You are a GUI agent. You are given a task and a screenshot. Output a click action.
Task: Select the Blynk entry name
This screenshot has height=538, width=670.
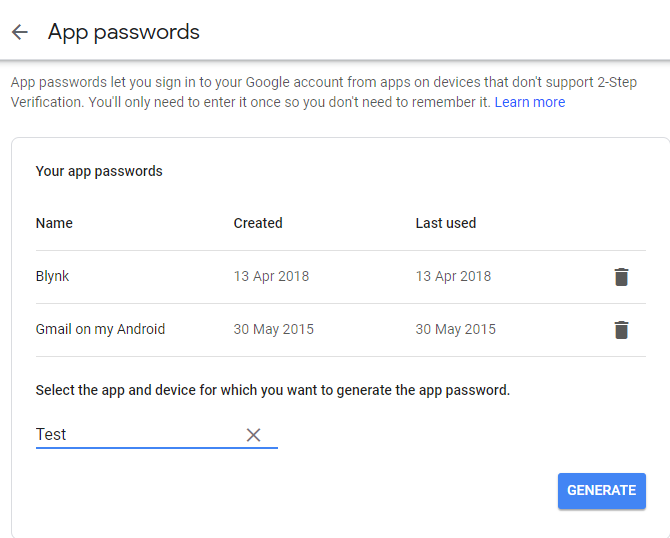coord(52,276)
